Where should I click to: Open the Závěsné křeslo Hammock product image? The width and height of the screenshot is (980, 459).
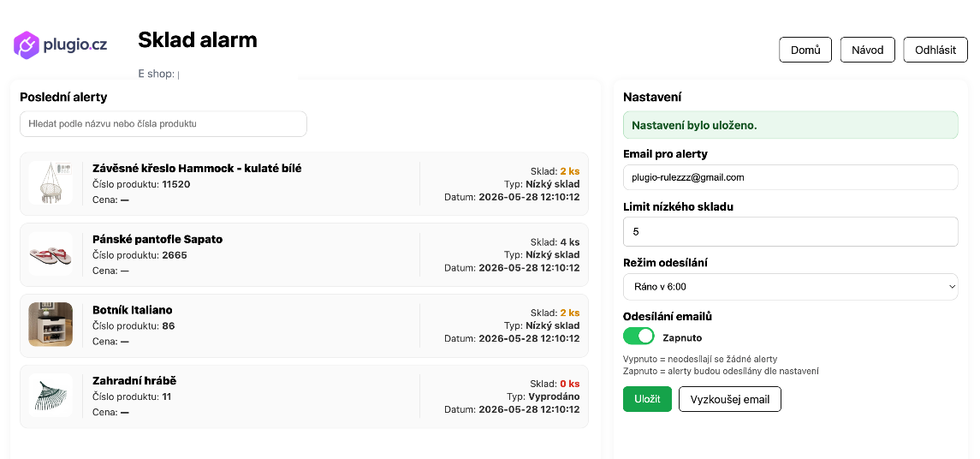[50, 183]
